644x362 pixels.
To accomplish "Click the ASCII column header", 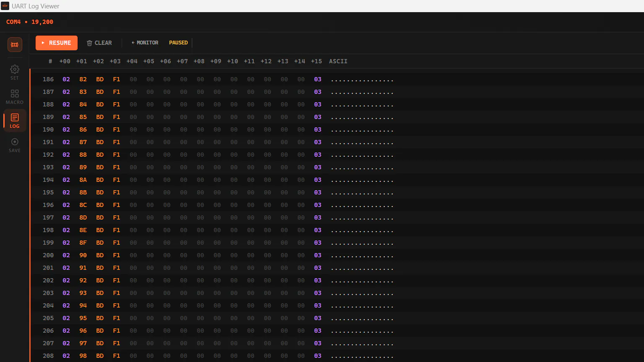I will [x=338, y=61].
